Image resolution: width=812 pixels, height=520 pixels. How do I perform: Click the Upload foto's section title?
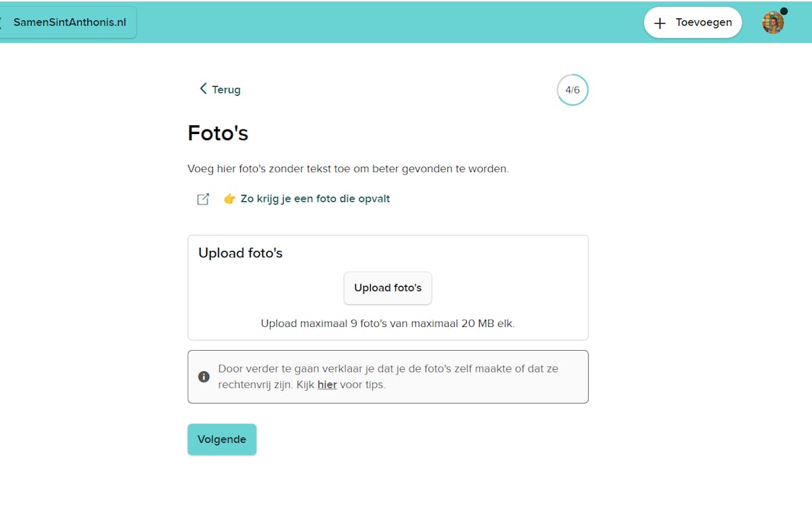point(240,253)
